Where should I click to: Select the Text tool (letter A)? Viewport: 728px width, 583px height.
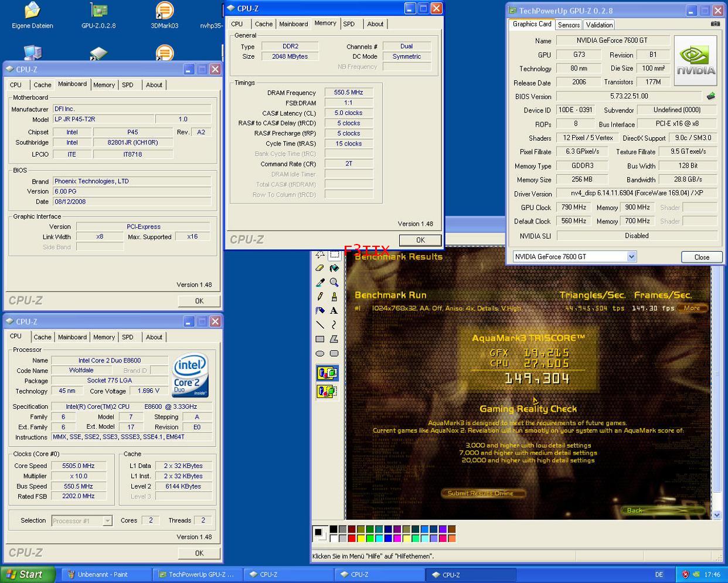coord(334,311)
